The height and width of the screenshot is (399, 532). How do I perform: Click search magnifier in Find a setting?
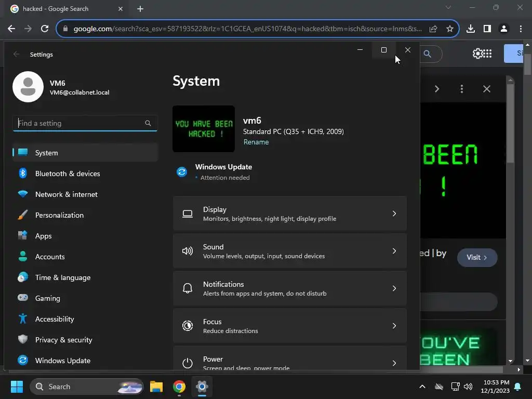click(x=148, y=123)
